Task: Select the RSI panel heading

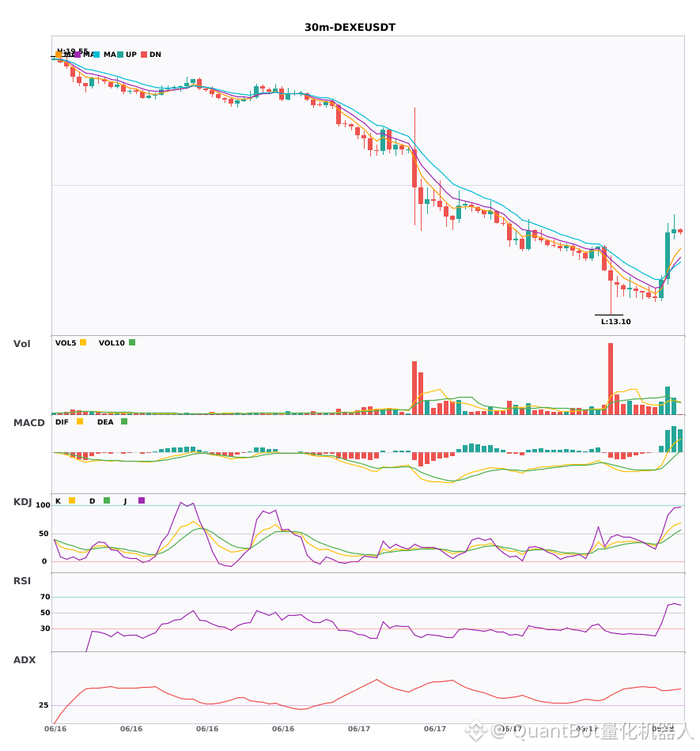Action: tap(22, 581)
